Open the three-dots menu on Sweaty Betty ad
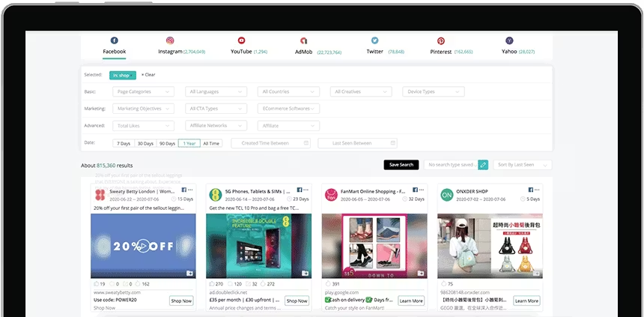This screenshot has height=317, width=644. coord(191,190)
